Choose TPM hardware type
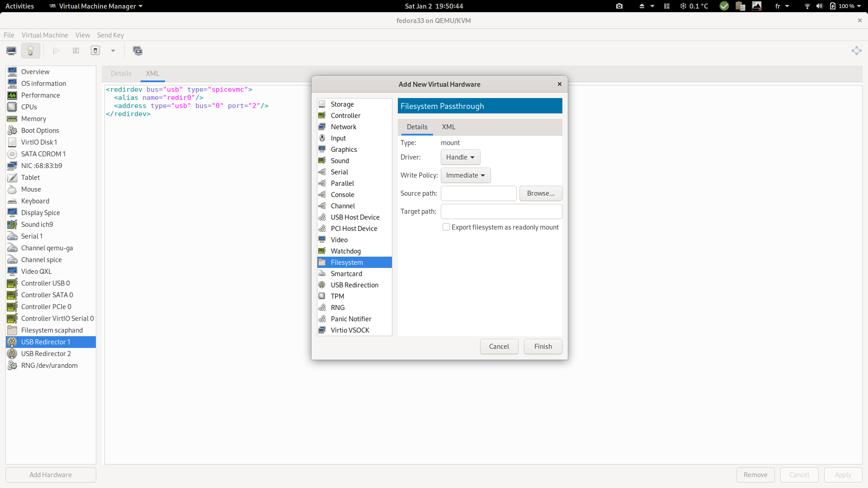 (x=354, y=296)
